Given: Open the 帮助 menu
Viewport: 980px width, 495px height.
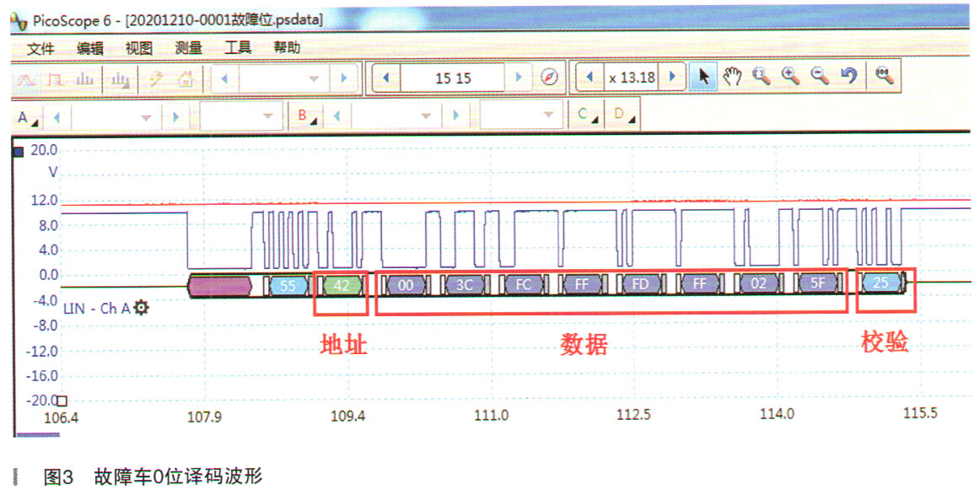Looking at the screenshot, I should (x=287, y=47).
